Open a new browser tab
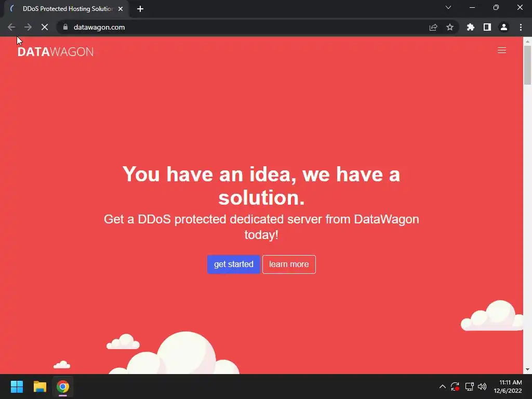This screenshot has width=532, height=399. [x=140, y=9]
